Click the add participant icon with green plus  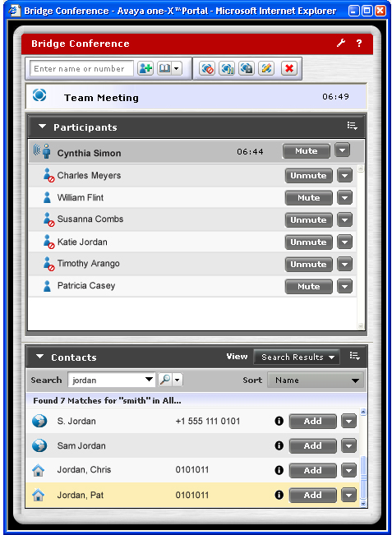click(145, 68)
